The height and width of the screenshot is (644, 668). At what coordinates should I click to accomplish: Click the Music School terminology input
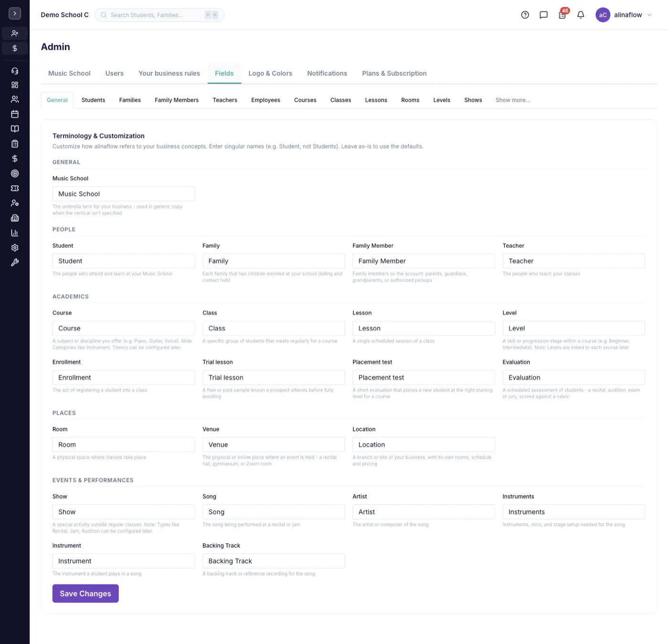pyautogui.click(x=124, y=194)
